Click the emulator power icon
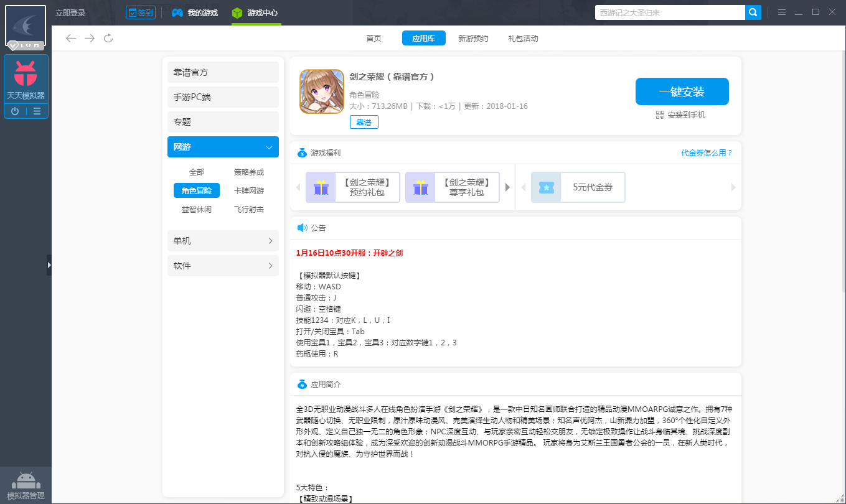This screenshot has height=504, width=846. coord(15,111)
